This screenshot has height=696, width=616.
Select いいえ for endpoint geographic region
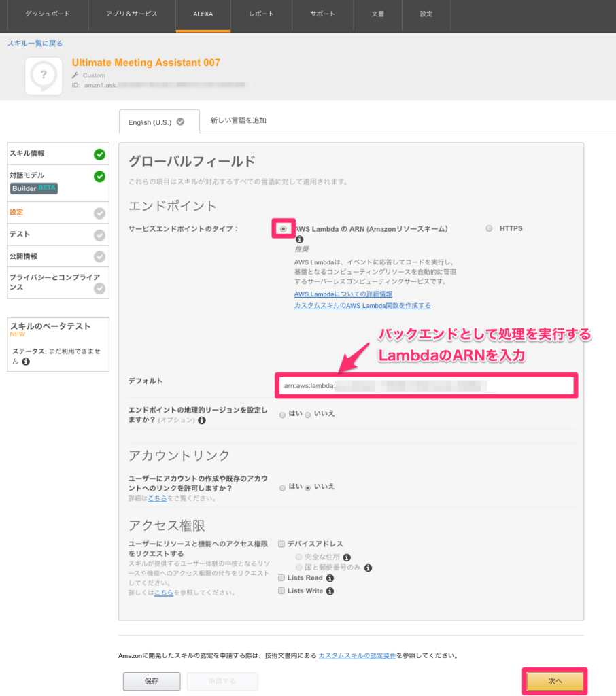coord(307,415)
